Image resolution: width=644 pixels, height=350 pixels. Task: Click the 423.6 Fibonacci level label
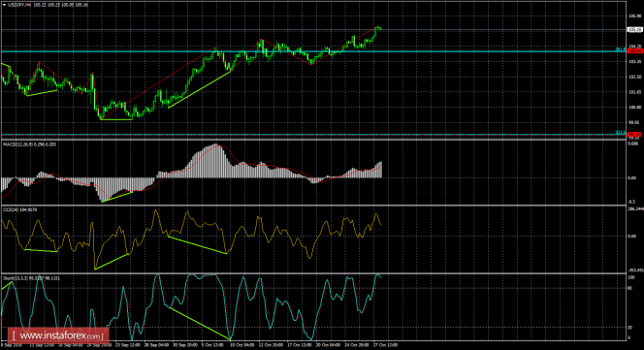pyautogui.click(x=620, y=132)
